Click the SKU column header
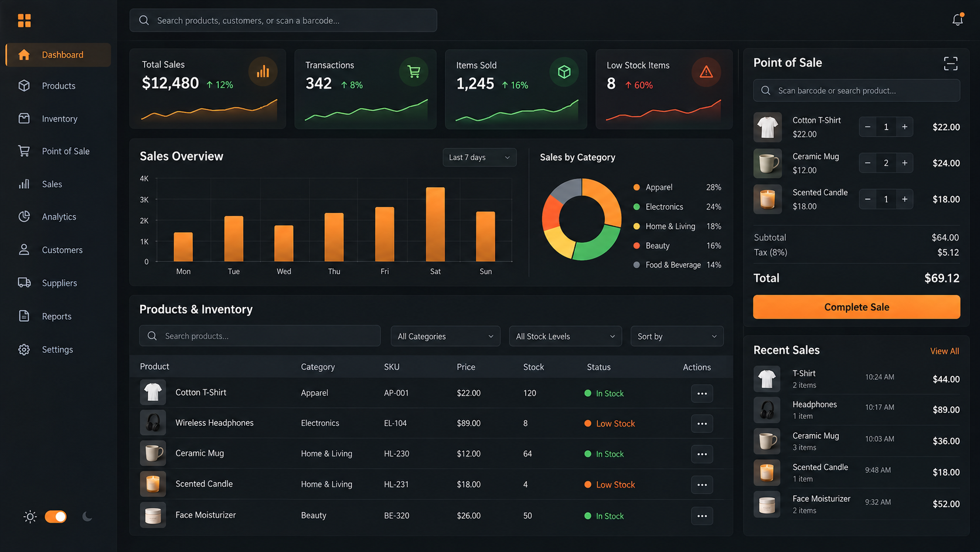Image resolution: width=980 pixels, height=552 pixels. coord(392,367)
